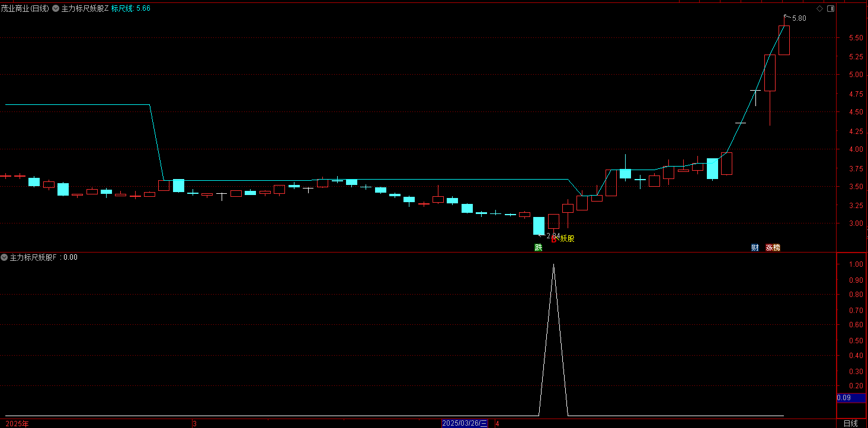Click the 日线 period button at bottom right

click(x=850, y=423)
